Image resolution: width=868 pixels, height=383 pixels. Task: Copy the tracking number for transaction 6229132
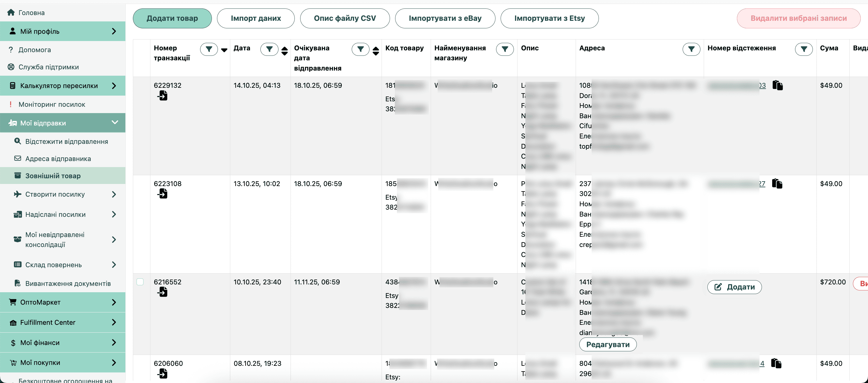coord(777,85)
